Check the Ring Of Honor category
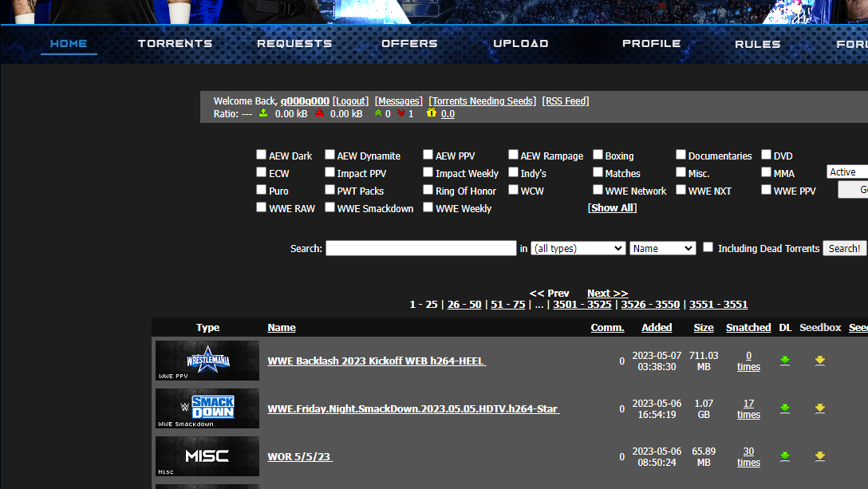 point(428,189)
